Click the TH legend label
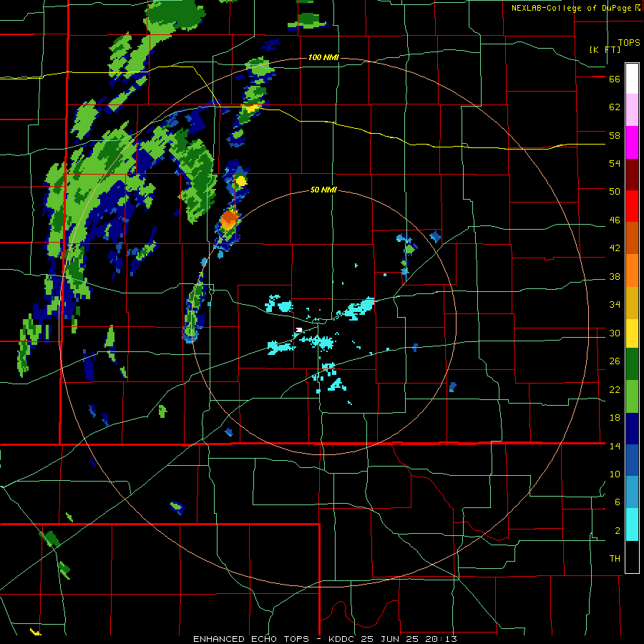Image resolution: width=644 pixels, height=644 pixels. tap(615, 559)
